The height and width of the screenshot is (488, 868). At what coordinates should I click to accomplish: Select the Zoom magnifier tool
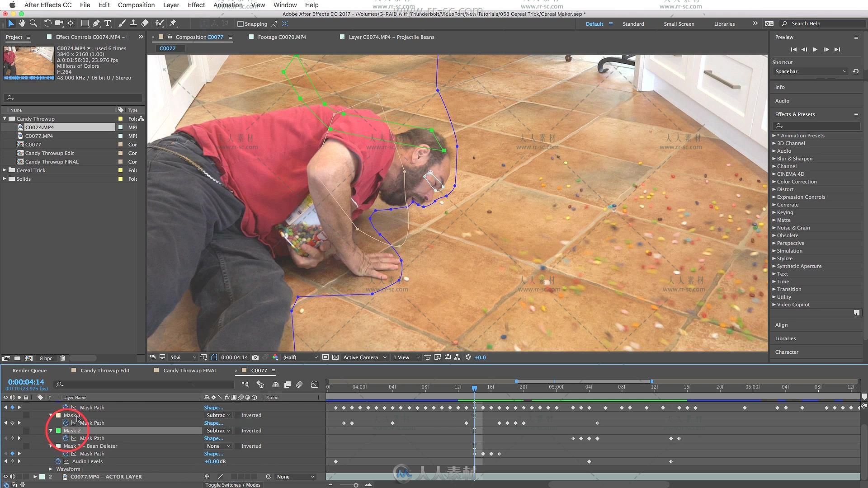pyautogui.click(x=33, y=23)
